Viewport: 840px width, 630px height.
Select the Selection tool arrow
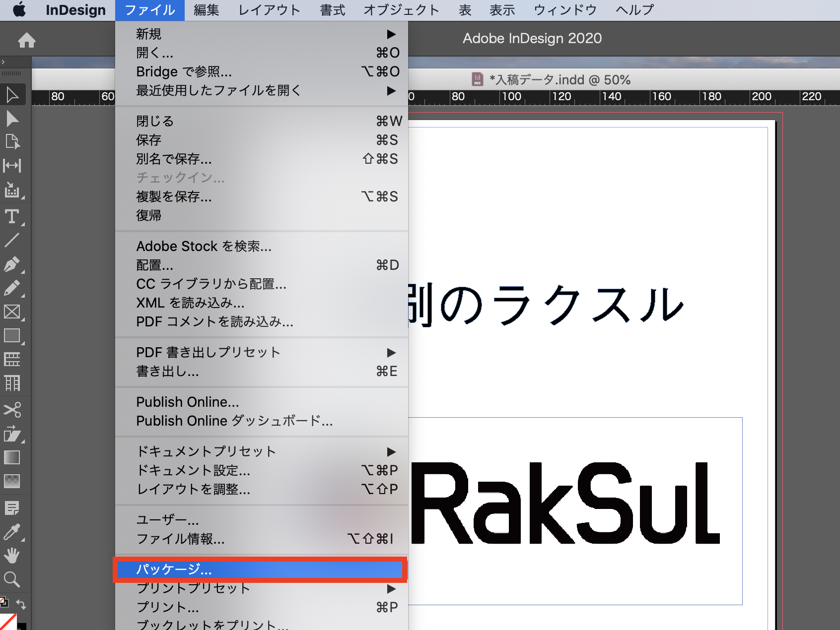12,95
